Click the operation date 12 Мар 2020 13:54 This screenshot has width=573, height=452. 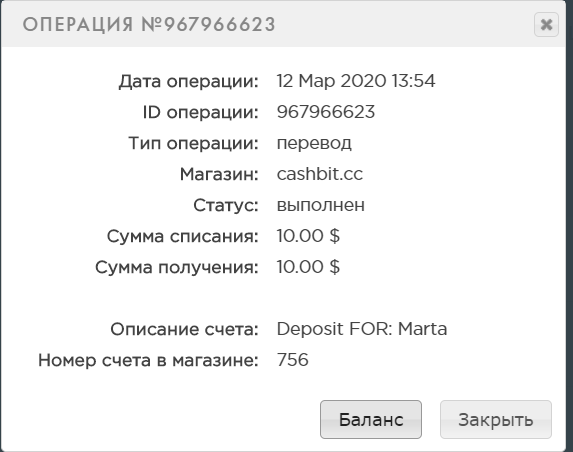click(x=356, y=81)
